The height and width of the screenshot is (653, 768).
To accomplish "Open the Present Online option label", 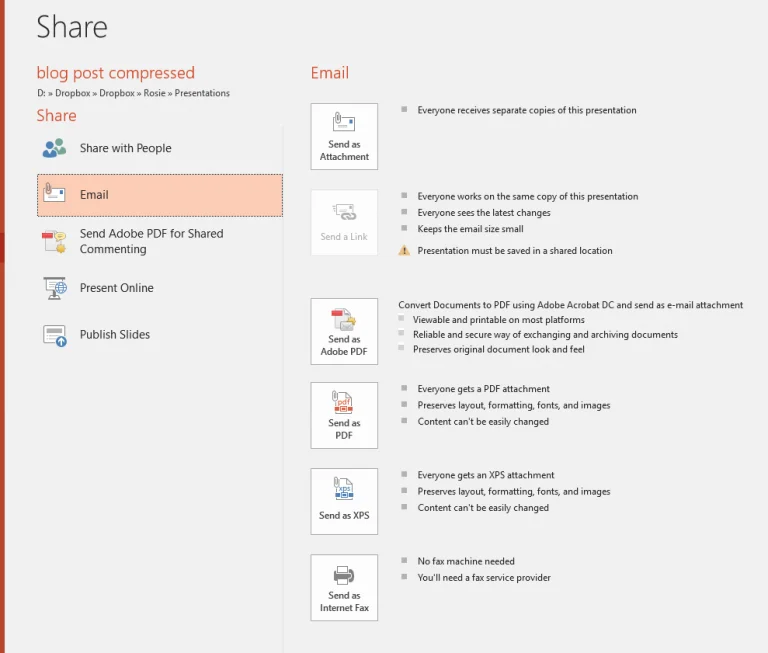I will [117, 288].
